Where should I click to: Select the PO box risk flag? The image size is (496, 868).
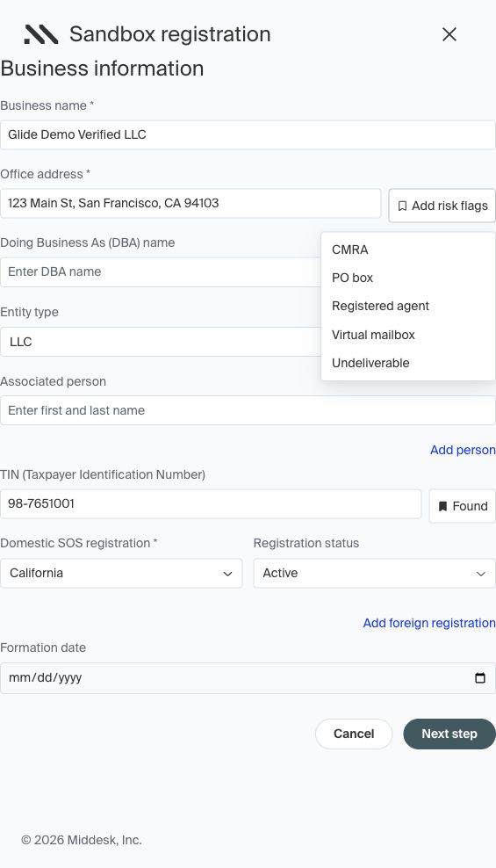(x=408, y=278)
